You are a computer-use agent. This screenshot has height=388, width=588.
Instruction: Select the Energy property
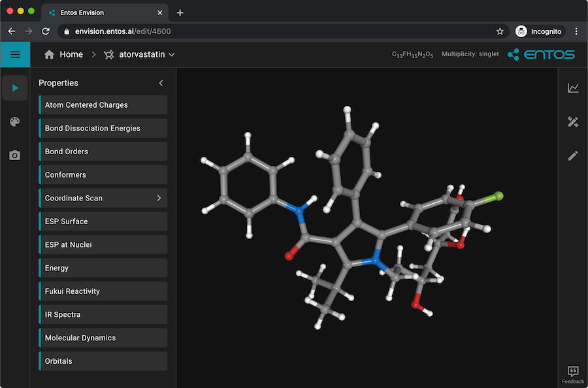pyautogui.click(x=103, y=268)
